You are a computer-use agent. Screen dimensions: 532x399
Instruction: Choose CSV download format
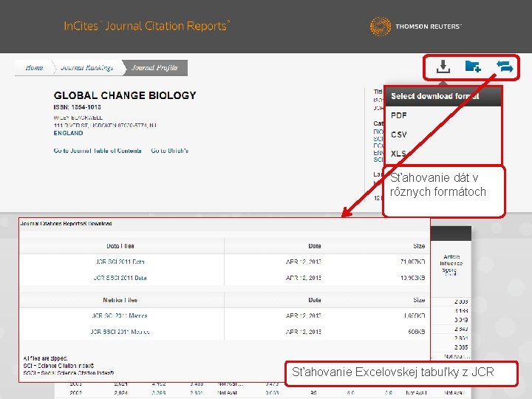click(399, 134)
